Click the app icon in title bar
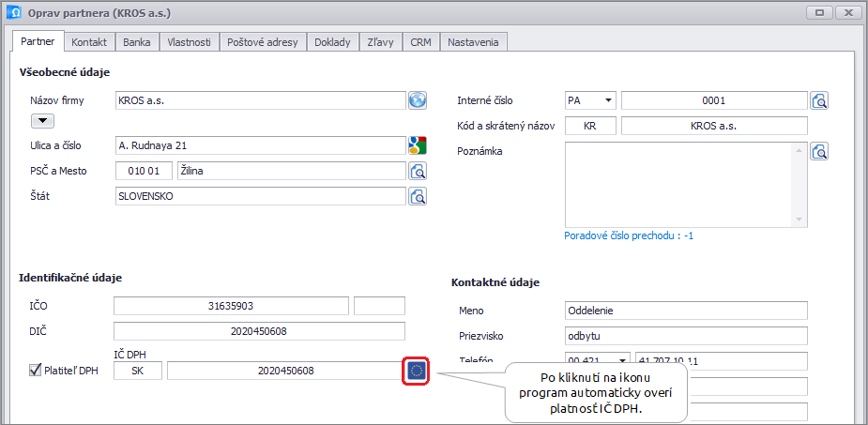The height and width of the screenshot is (425, 868). (x=16, y=14)
